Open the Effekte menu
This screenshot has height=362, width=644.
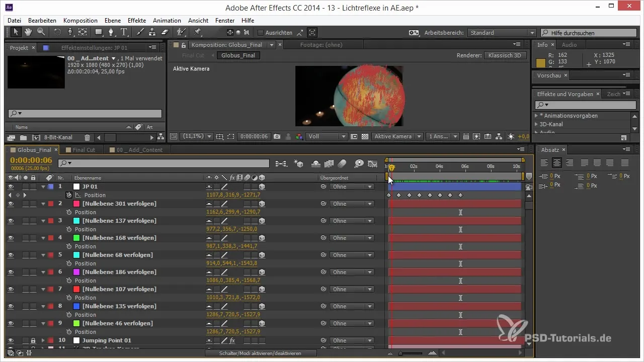coord(137,21)
